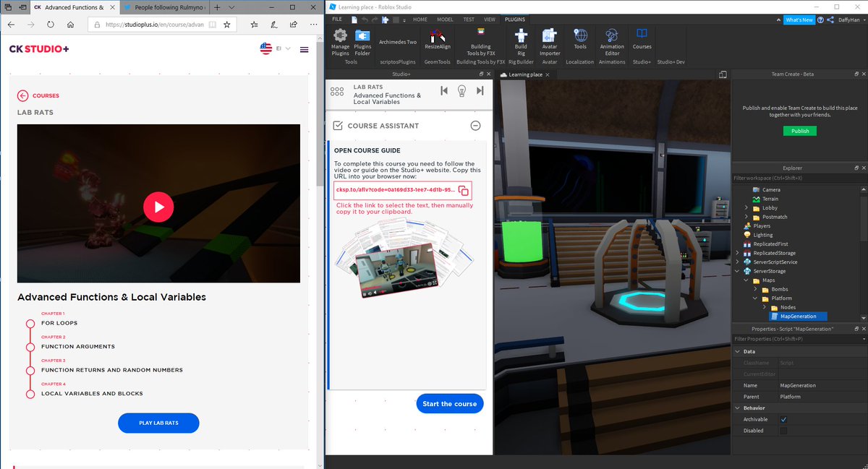Collapse the Behavior properties section
Image resolution: width=868 pixels, height=469 pixels.
[738, 408]
